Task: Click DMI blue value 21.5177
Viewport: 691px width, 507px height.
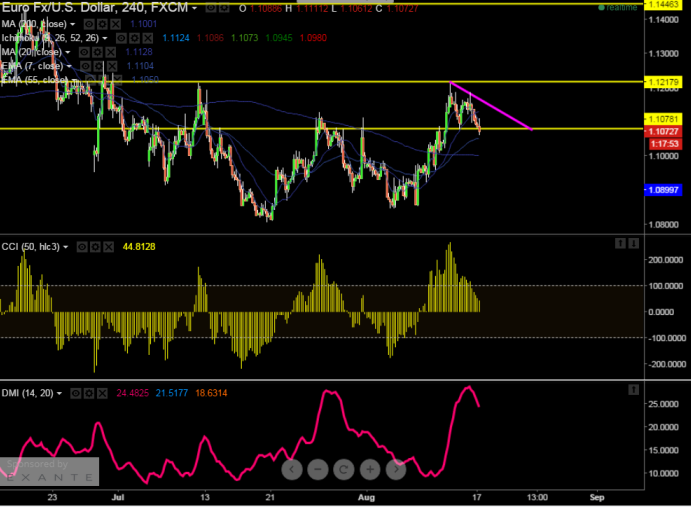Action: coord(172,393)
